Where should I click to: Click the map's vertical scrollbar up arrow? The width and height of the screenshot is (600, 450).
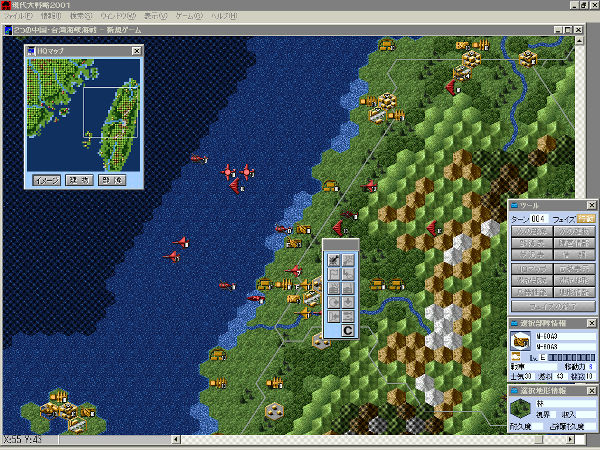579,41
